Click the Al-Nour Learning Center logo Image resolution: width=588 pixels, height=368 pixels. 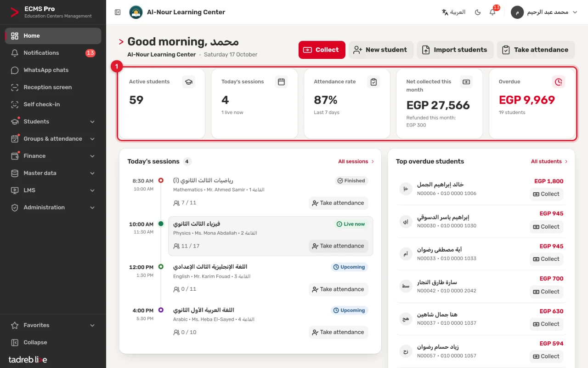click(136, 12)
